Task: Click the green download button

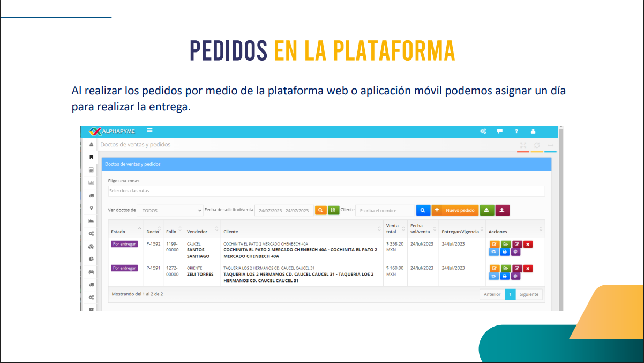Action: 486,210
